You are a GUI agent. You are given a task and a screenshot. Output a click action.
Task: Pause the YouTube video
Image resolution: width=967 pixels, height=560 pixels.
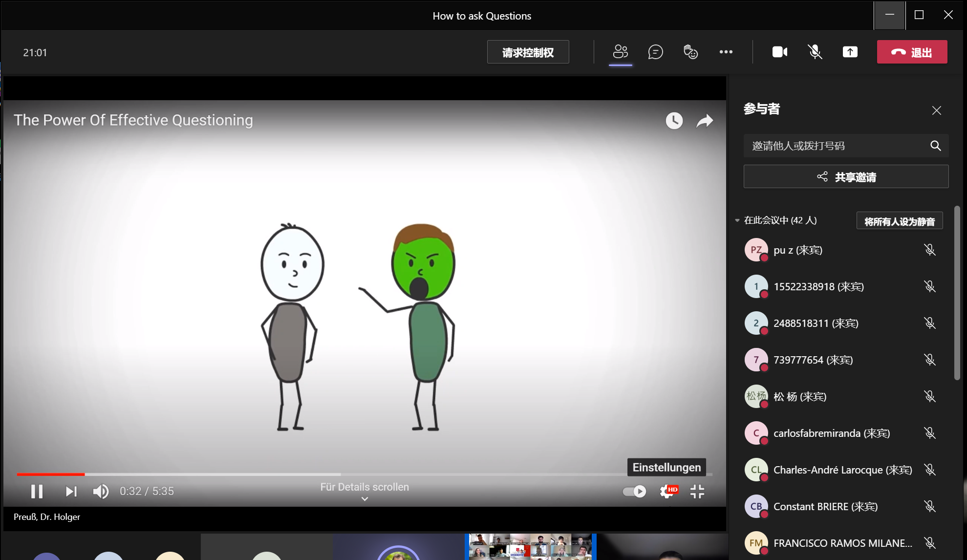[x=37, y=491]
